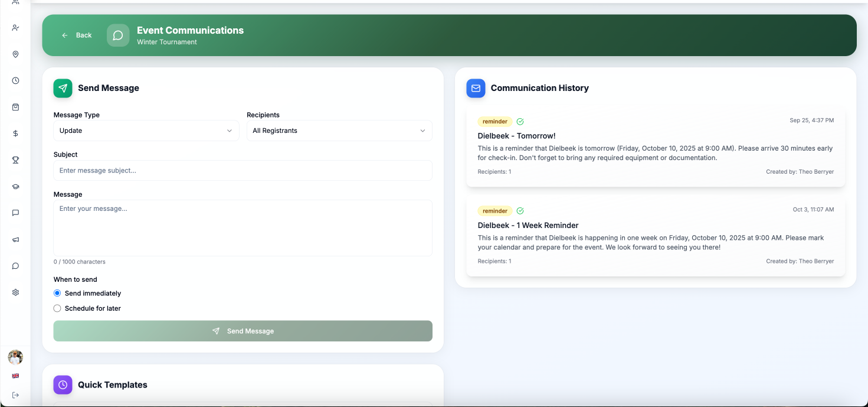Open the dollar sign finance icon

(15, 134)
